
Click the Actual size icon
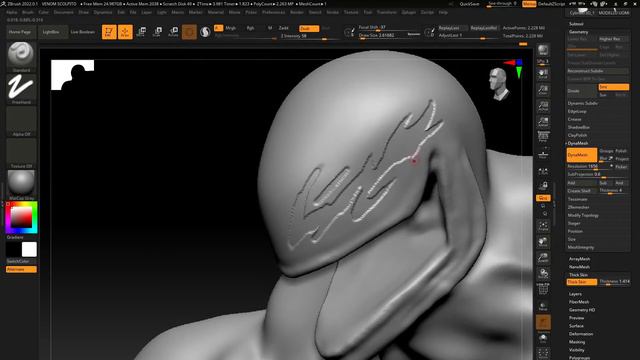(543, 106)
